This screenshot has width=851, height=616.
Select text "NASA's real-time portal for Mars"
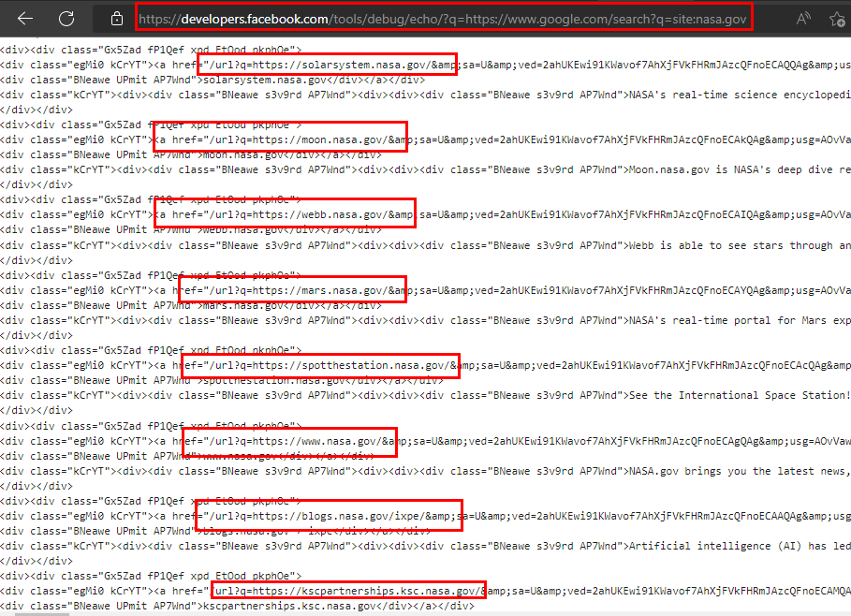pos(727,320)
